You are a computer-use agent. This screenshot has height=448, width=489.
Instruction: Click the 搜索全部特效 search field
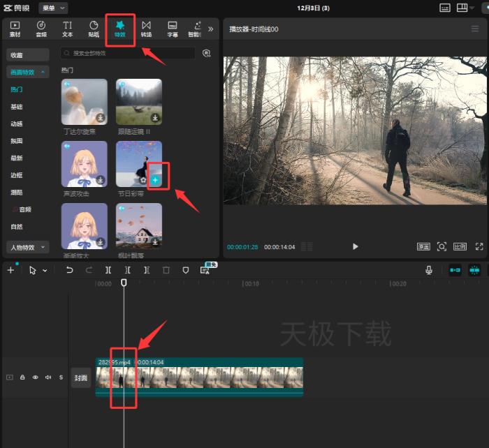coord(129,53)
